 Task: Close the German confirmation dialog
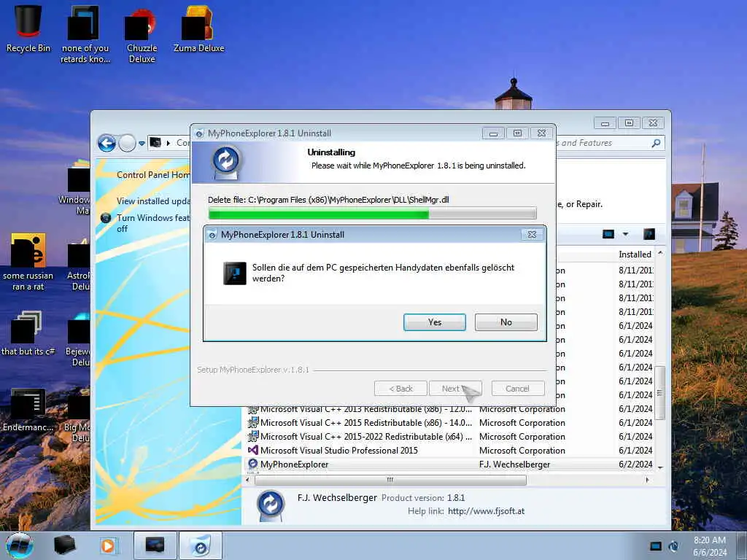tap(532, 234)
